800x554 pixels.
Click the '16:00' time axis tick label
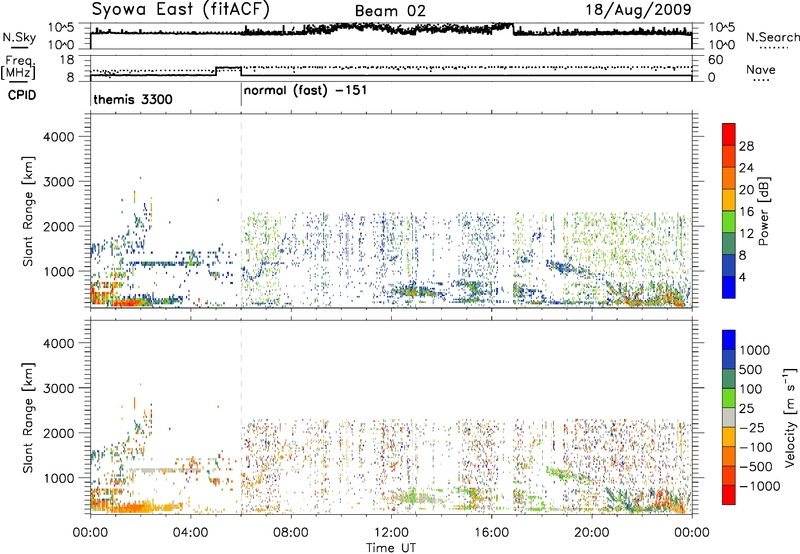[491, 533]
